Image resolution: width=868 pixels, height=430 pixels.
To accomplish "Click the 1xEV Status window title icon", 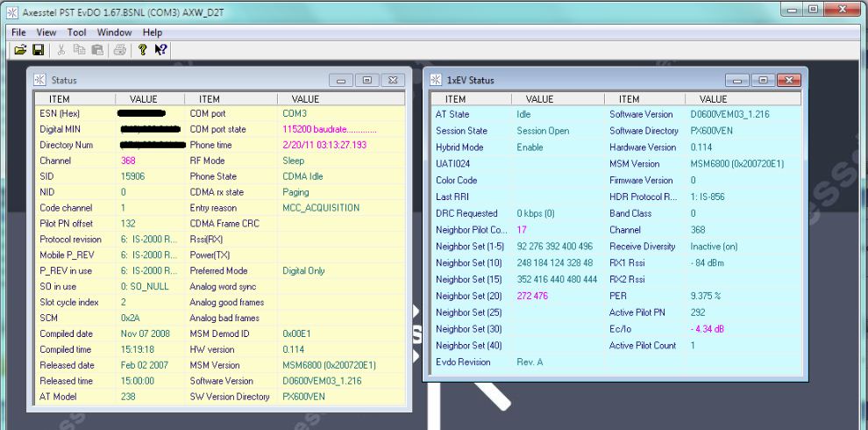I will pos(436,81).
